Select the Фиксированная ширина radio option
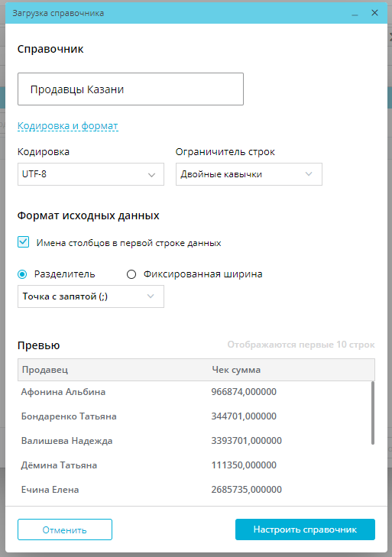Viewport: 392px width, 557px height. (x=131, y=274)
